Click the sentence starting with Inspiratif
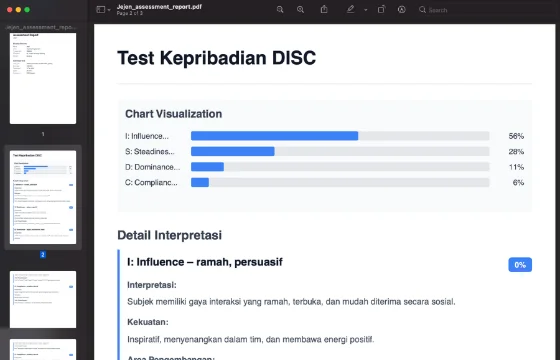Viewport: 560px width, 360px height. click(251, 339)
